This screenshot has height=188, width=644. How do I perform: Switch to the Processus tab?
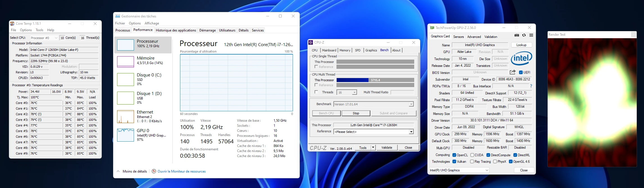point(123,30)
